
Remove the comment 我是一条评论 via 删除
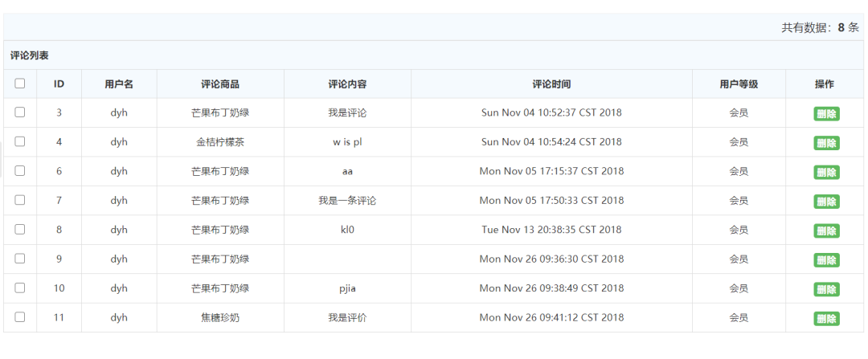(826, 202)
